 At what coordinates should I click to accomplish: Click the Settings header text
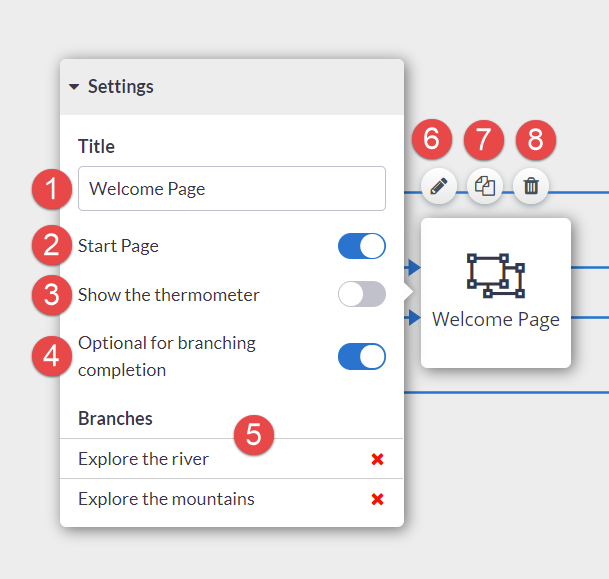(121, 86)
